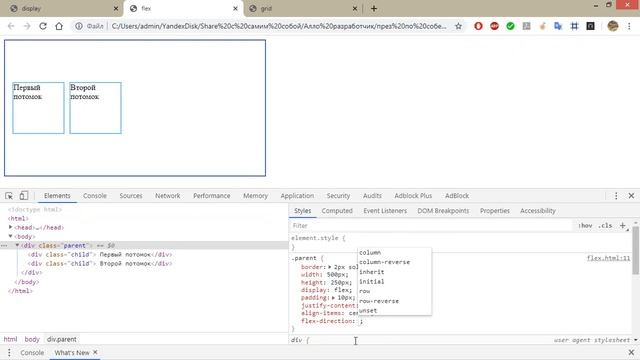
Task: Toggle the device toolbar icon
Action: (x=24, y=196)
